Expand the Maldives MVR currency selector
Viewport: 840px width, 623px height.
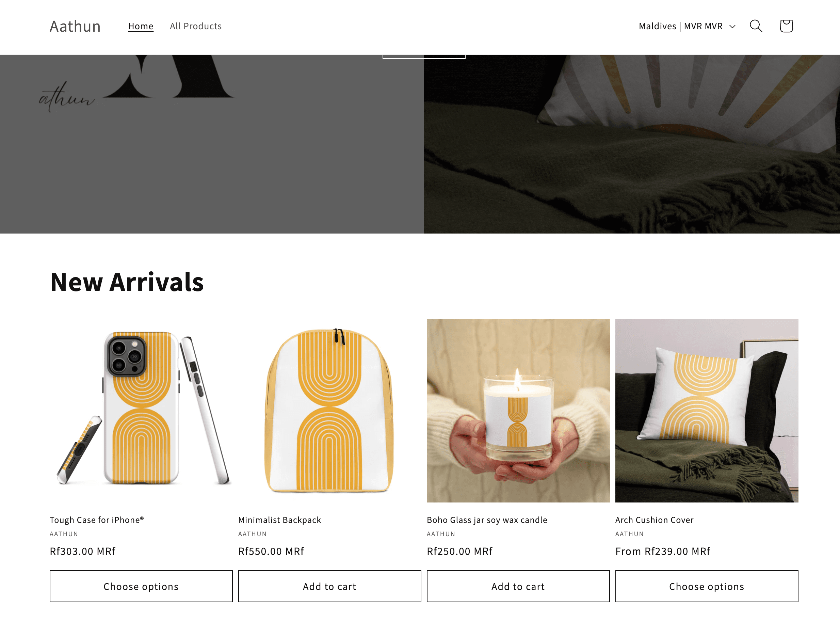click(687, 26)
